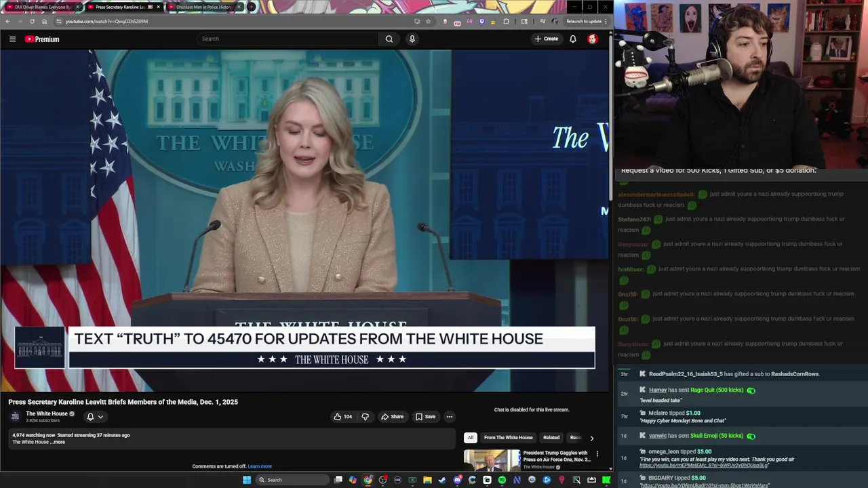Image resolution: width=868 pixels, height=488 pixels.
Task: Bookmark this page with the star icon
Action: coord(428,21)
